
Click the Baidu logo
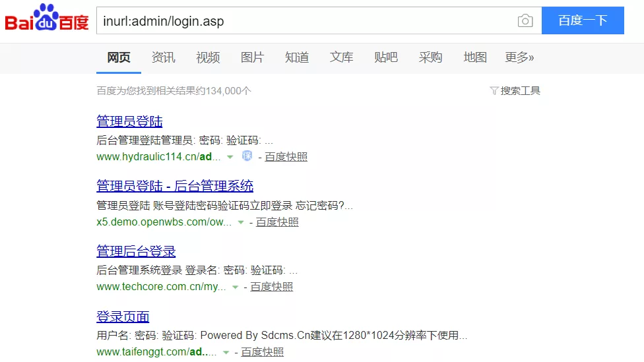coord(46,20)
